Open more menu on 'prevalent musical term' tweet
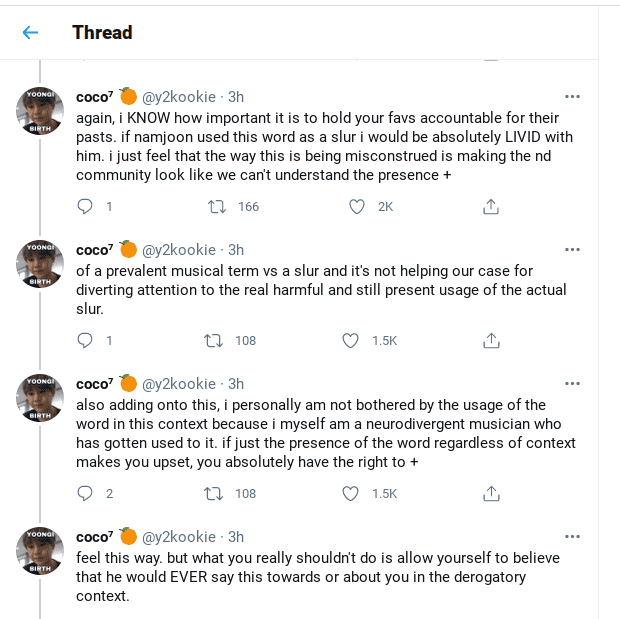The image size is (620, 619). (572, 250)
